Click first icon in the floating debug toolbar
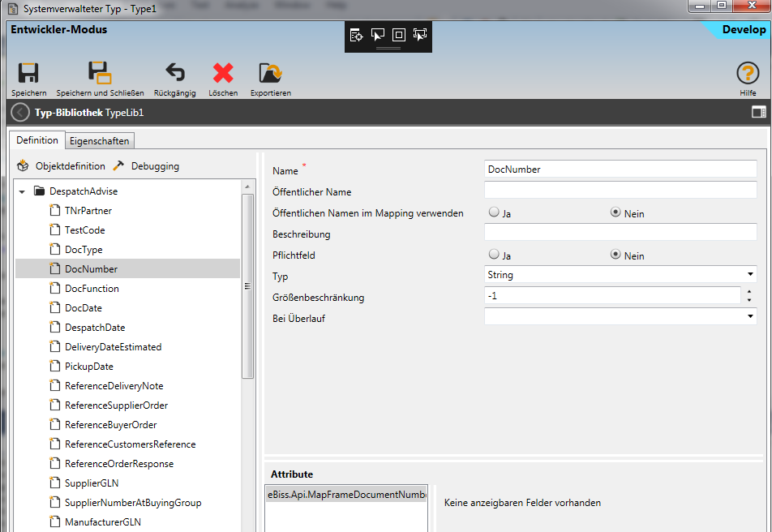Image resolution: width=772 pixels, height=532 pixels. 356,35
